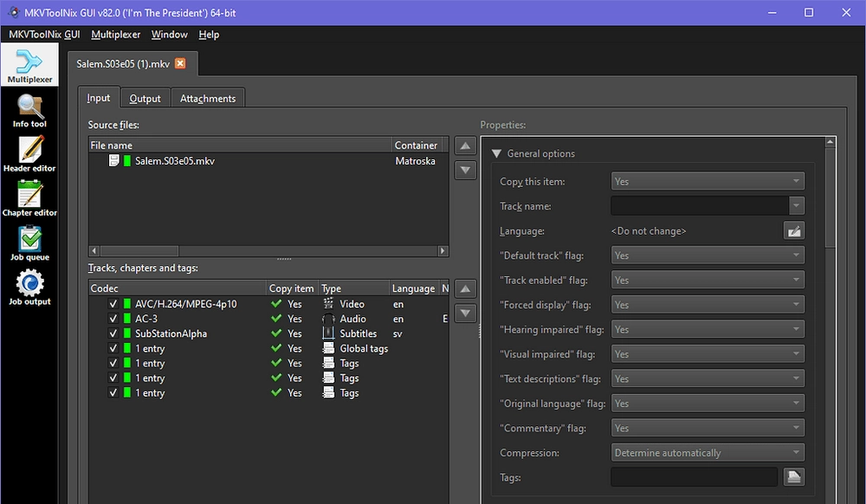Collapse the General options section

[x=496, y=153]
